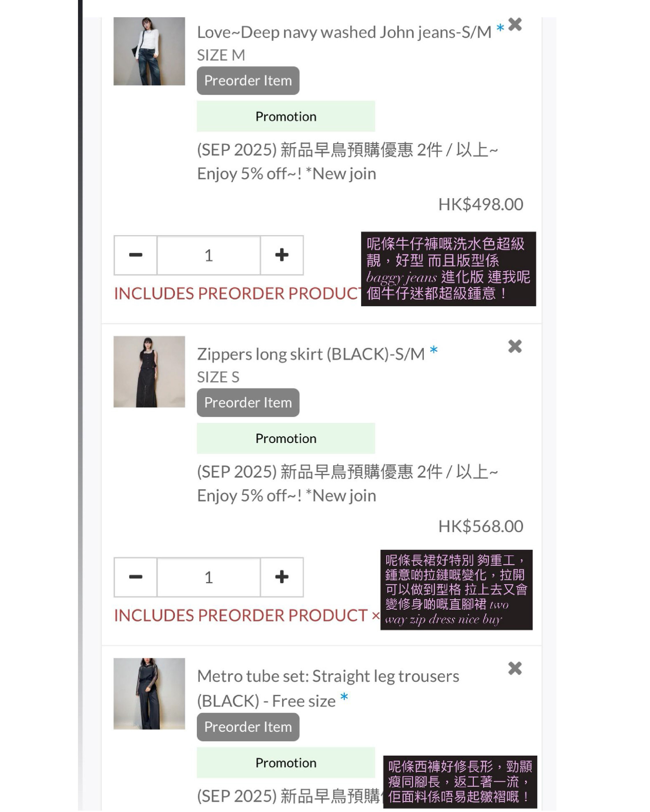Viewport: 650px width, 812px height.
Task: Click the Promotion label under John jeans
Action: coord(286,116)
